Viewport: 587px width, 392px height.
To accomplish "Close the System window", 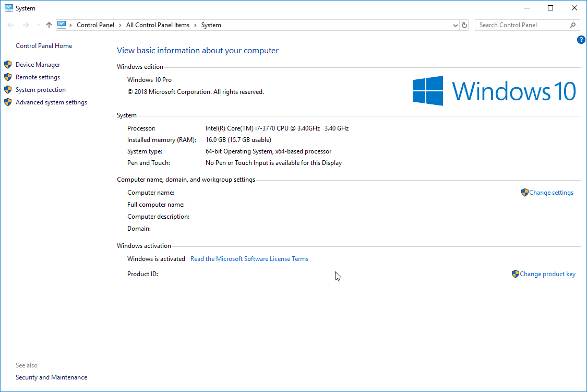I will click(x=574, y=8).
